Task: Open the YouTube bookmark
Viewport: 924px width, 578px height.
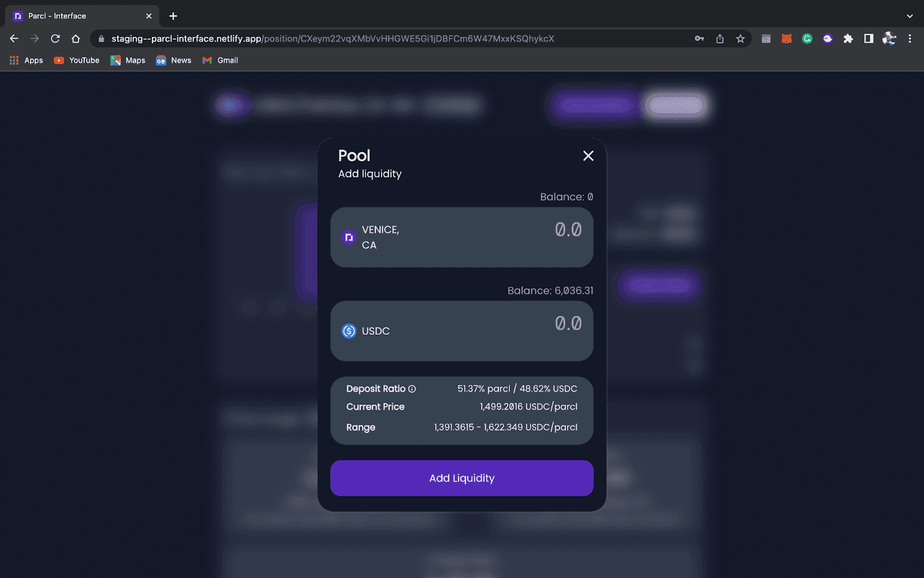Action: pos(76,60)
